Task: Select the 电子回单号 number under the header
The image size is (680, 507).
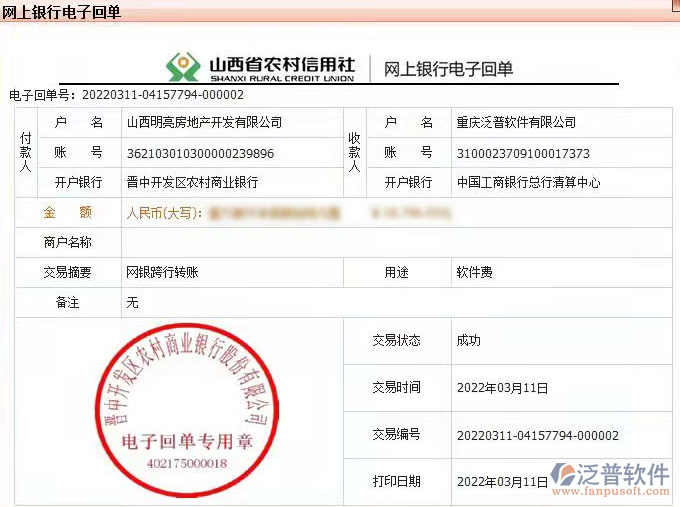Action: click(162, 95)
